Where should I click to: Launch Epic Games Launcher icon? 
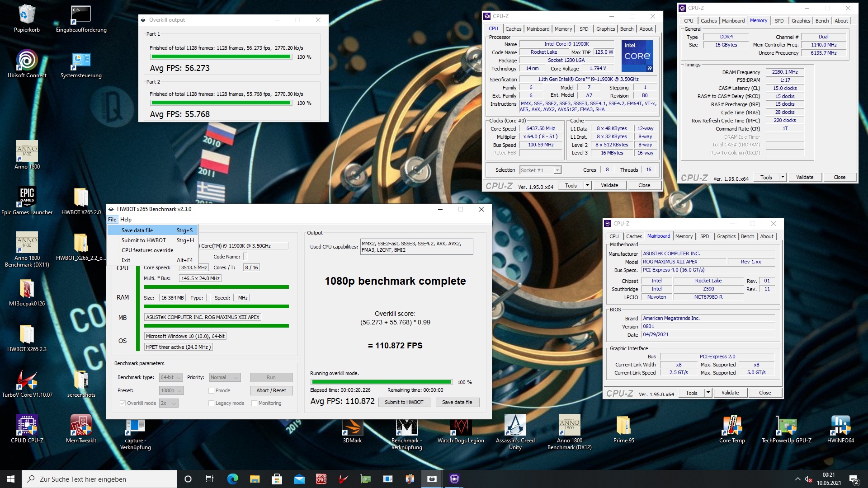(x=27, y=201)
